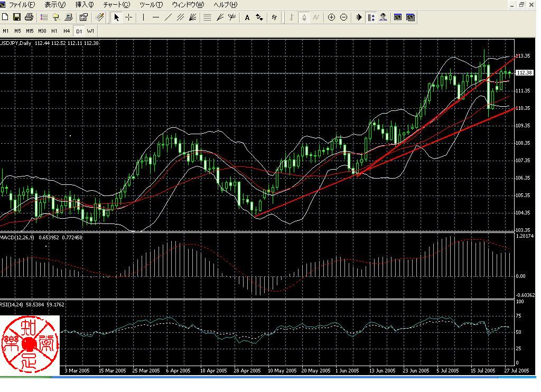Screen dimensions: 541x392
Task: Select the equidistant channel tool
Action: [x=180, y=17]
